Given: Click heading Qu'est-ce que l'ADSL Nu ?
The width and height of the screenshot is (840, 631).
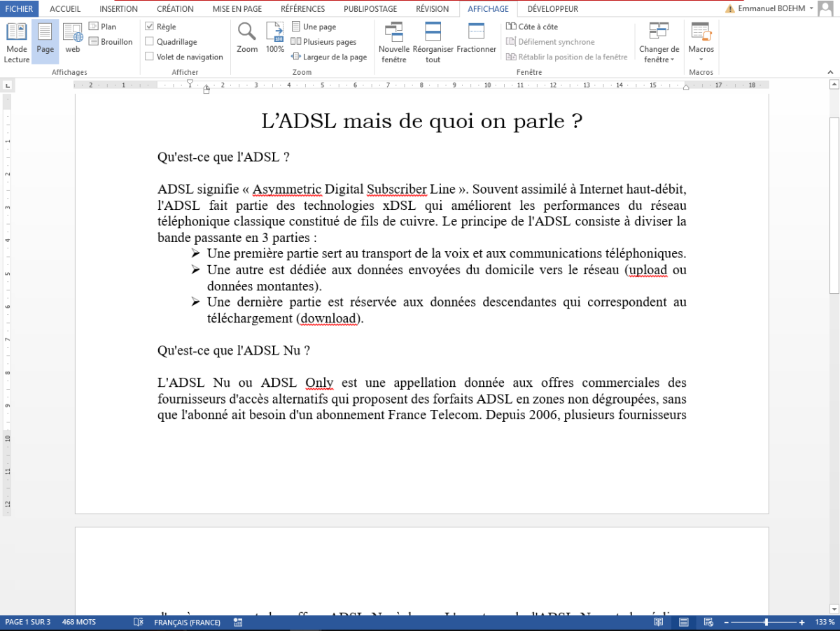Looking at the screenshot, I should [234, 350].
